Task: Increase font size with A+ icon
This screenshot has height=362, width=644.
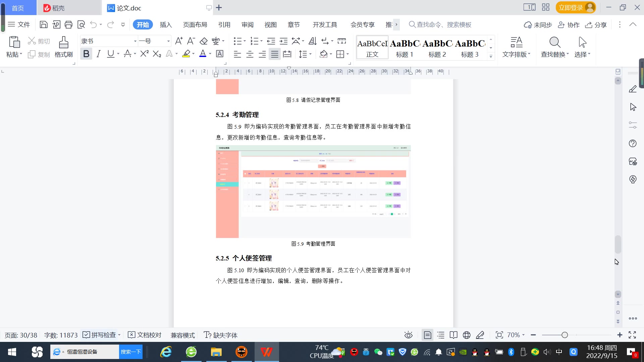Action: pyautogui.click(x=179, y=41)
